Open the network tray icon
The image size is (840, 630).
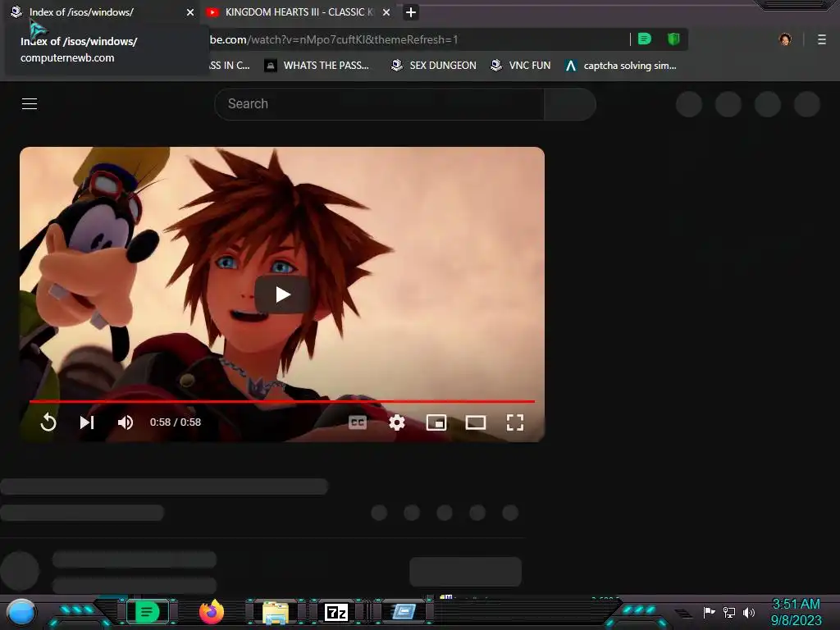pyautogui.click(x=729, y=612)
